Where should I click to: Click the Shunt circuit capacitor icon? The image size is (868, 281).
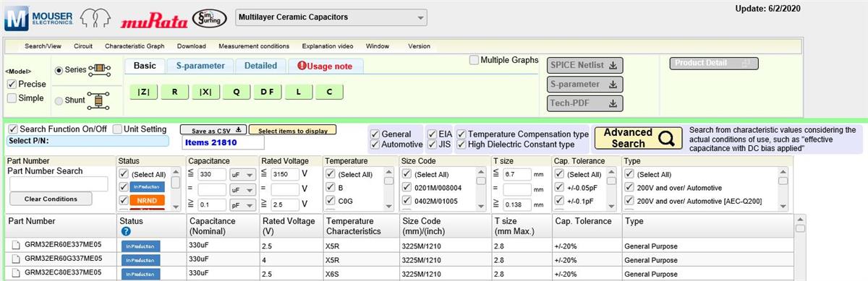pos(99,100)
